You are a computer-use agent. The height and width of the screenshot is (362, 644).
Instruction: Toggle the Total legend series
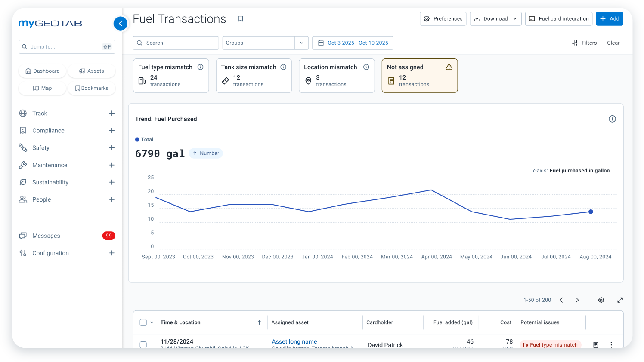coord(144,140)
